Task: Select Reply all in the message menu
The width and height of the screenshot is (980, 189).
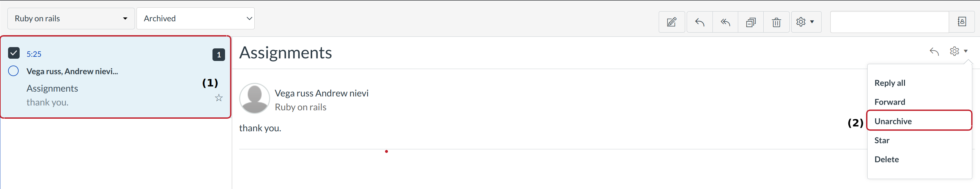Action: pos(890,83)
